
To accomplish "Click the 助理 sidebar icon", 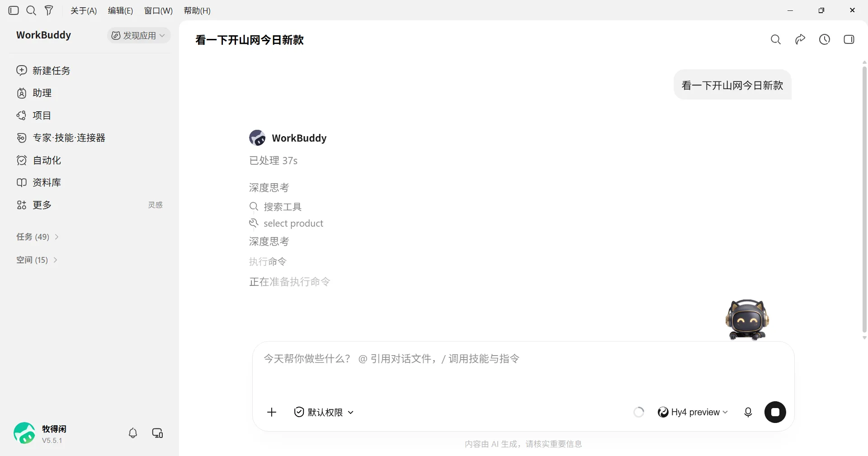I will (x=22, y=93).
